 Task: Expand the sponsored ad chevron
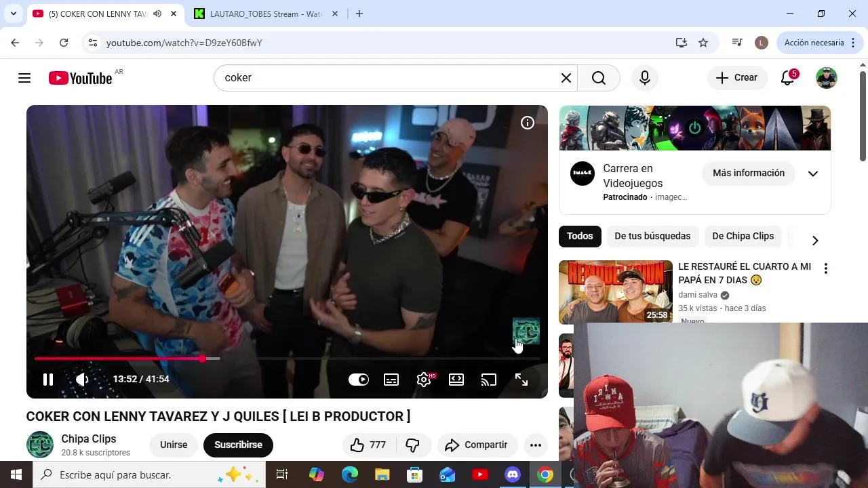813,174
